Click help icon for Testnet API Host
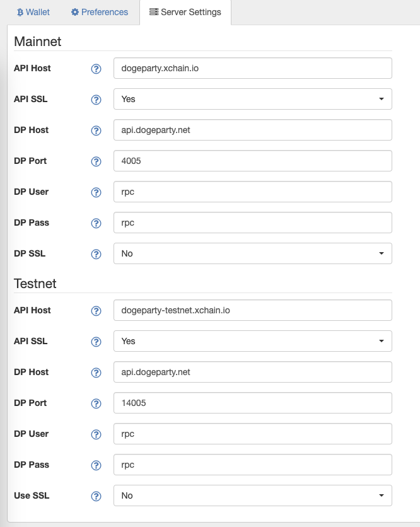Image resolution: width=420 pixels, height=527 pixels. pyautogui.click(x=96, y=311)
